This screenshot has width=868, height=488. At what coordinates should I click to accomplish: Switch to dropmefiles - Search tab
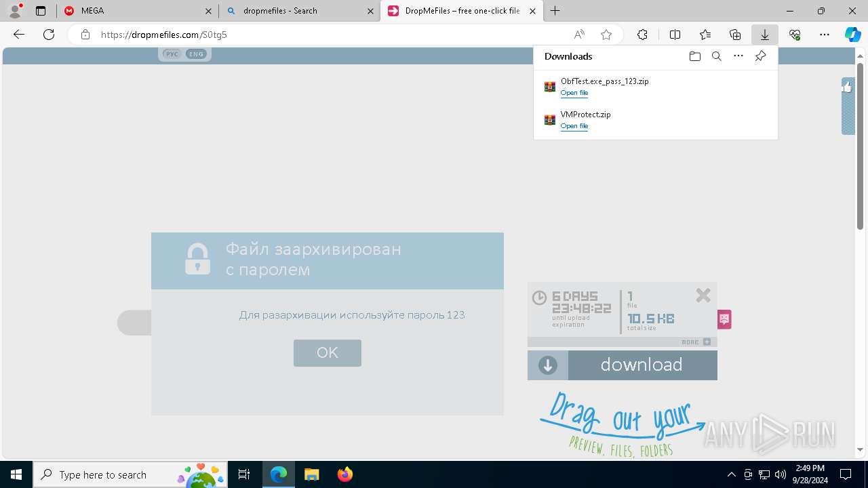[x=299, y=11]
